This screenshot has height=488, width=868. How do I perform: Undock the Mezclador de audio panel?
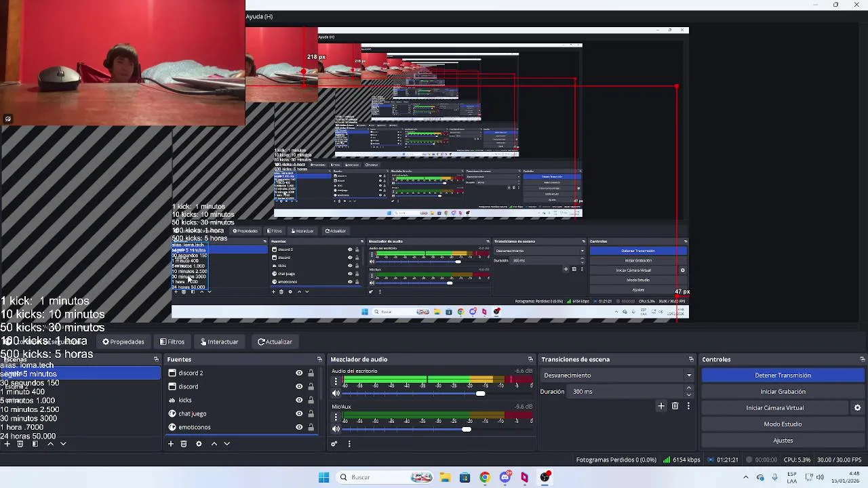(530, 359)
